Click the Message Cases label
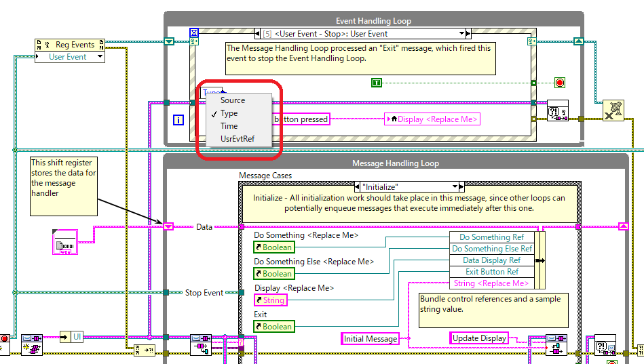 265,176
